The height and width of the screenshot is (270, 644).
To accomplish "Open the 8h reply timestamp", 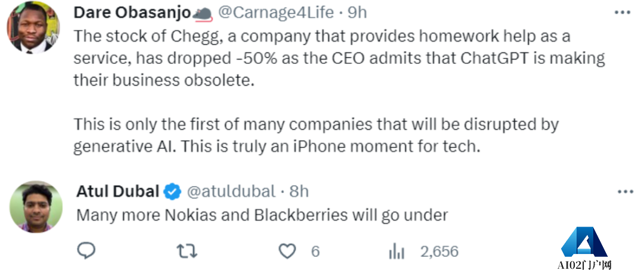I will point(299,192).
